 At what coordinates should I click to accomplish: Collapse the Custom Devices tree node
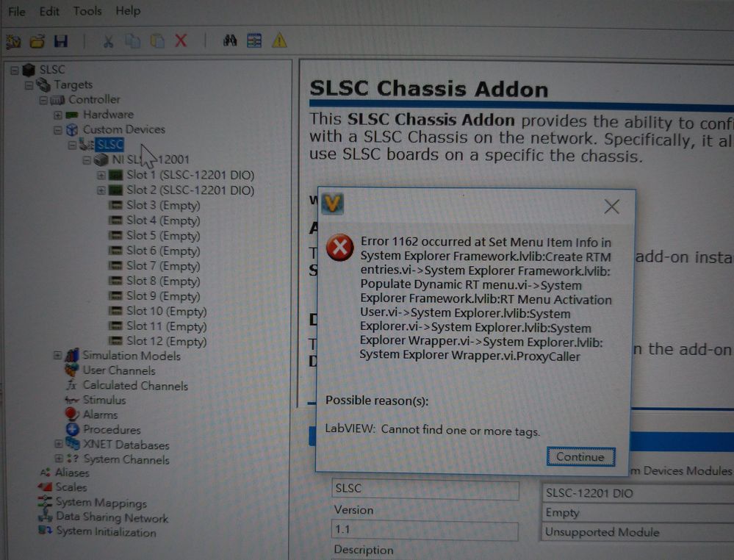pyautogui.click(x=57, y=129)
